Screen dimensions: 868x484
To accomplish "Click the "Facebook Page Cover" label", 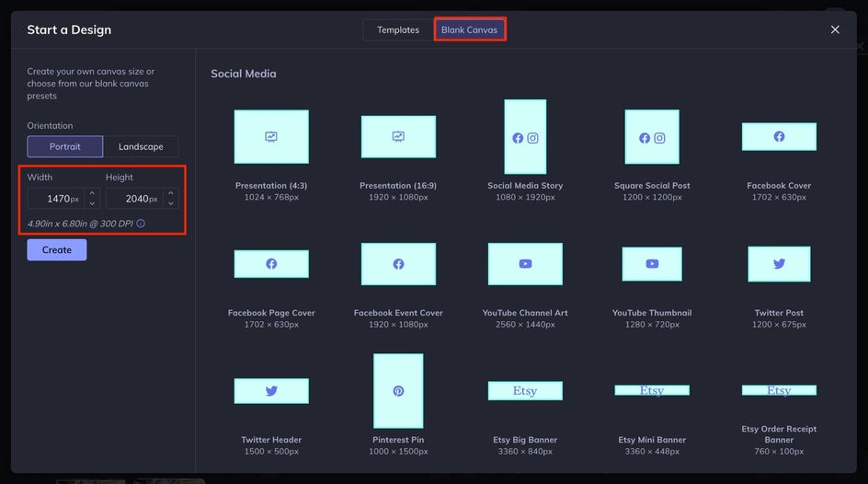I will click(271, 313).
